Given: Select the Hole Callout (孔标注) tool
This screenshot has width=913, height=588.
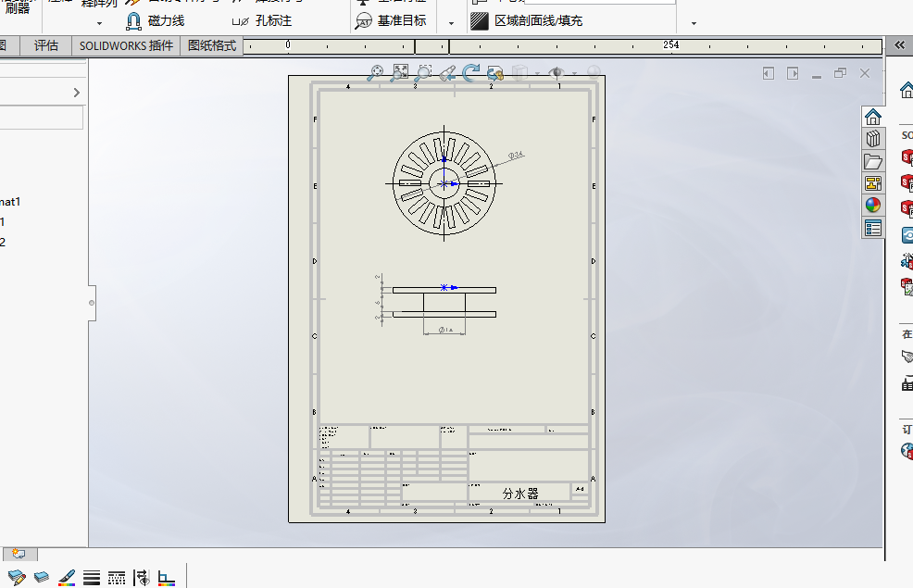Looking at the screenshot, I should pos(262,21).
